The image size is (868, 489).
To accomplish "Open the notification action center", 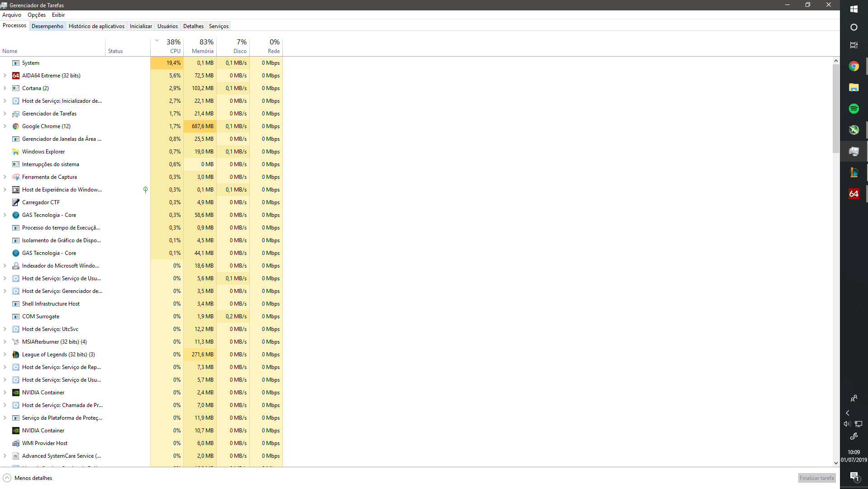I will click(854, 476).
